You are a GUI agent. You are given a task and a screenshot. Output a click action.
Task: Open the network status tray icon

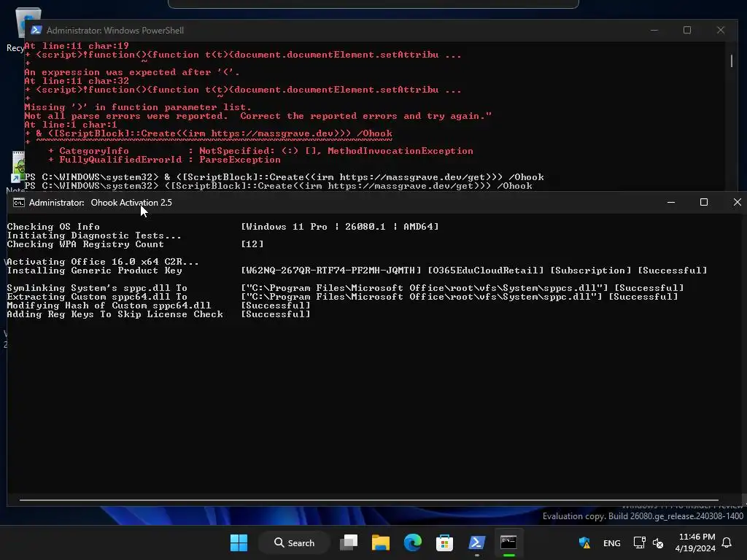coord(639,542)
